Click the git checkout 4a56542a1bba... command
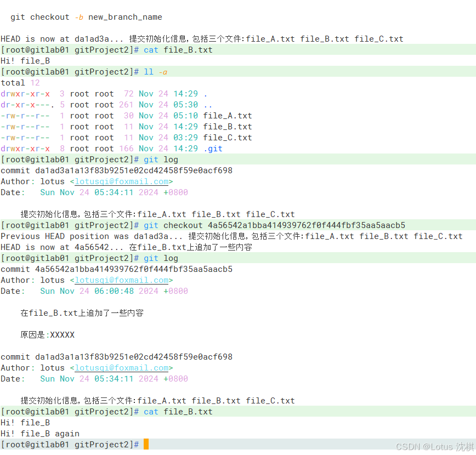476x455 pixels. [x=274, y=225]
